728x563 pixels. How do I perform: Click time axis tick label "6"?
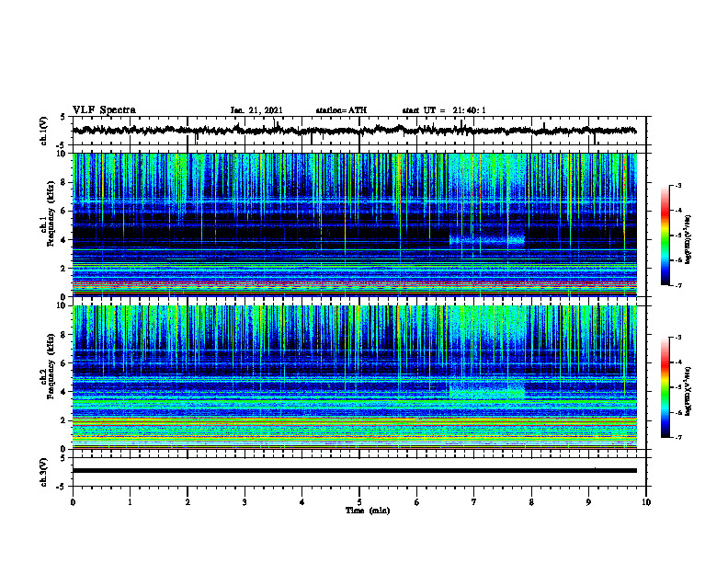coord(417,502)
